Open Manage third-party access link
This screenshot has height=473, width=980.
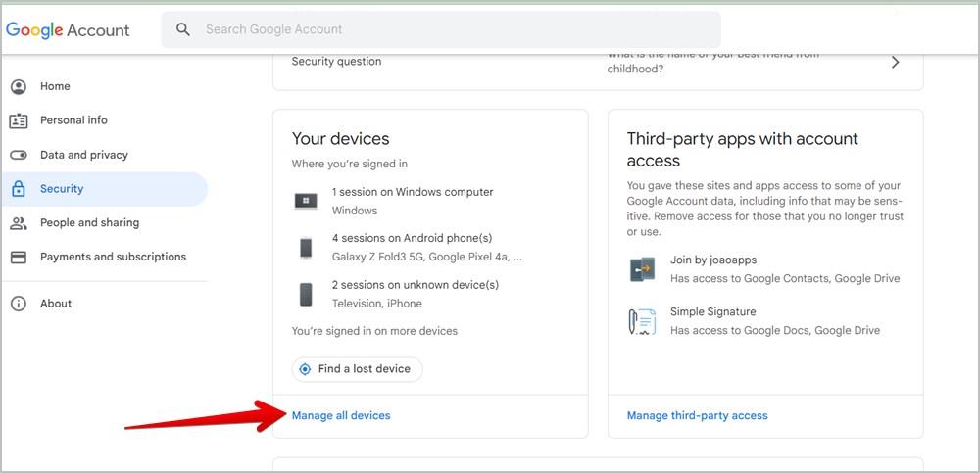(698, 415)
